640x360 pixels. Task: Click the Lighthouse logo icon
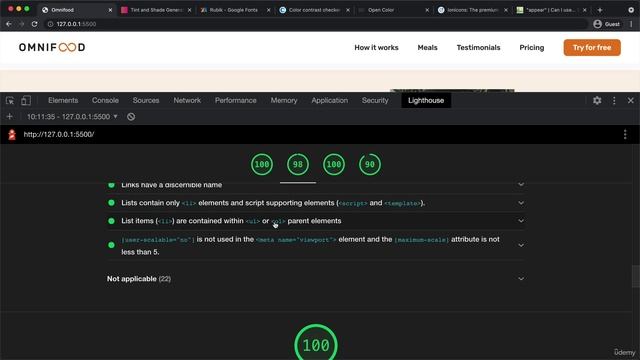coord(12,134)
